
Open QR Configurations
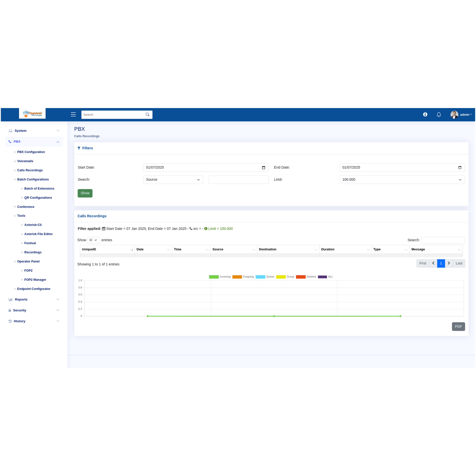point(38,198)
